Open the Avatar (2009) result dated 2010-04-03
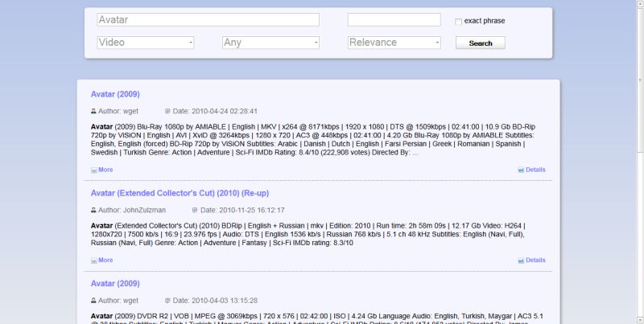The width and height of the screenshot is (644, 324). 115,284
